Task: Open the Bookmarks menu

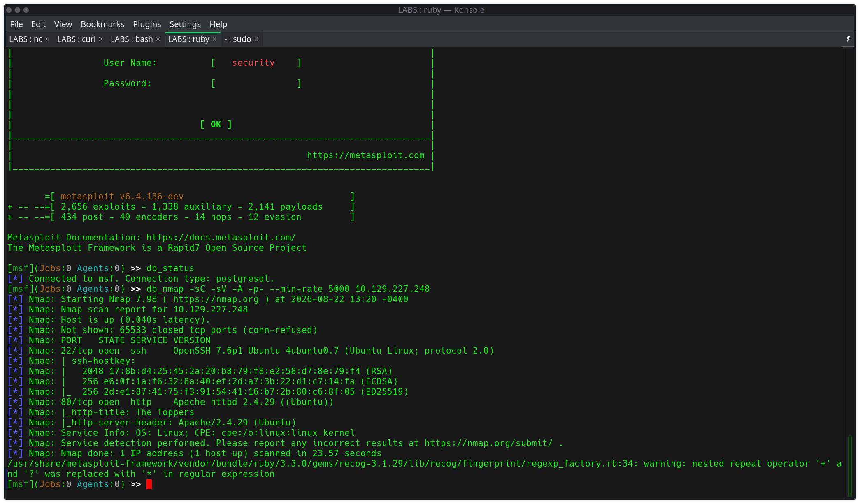Action: click(102, 24)
